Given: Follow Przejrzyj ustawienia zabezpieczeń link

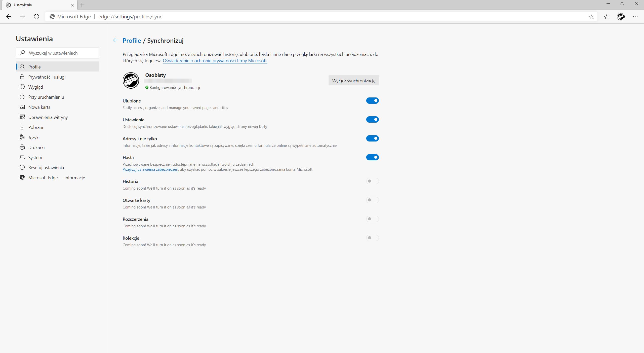Looking at the screenshot, I should (150, 169).
